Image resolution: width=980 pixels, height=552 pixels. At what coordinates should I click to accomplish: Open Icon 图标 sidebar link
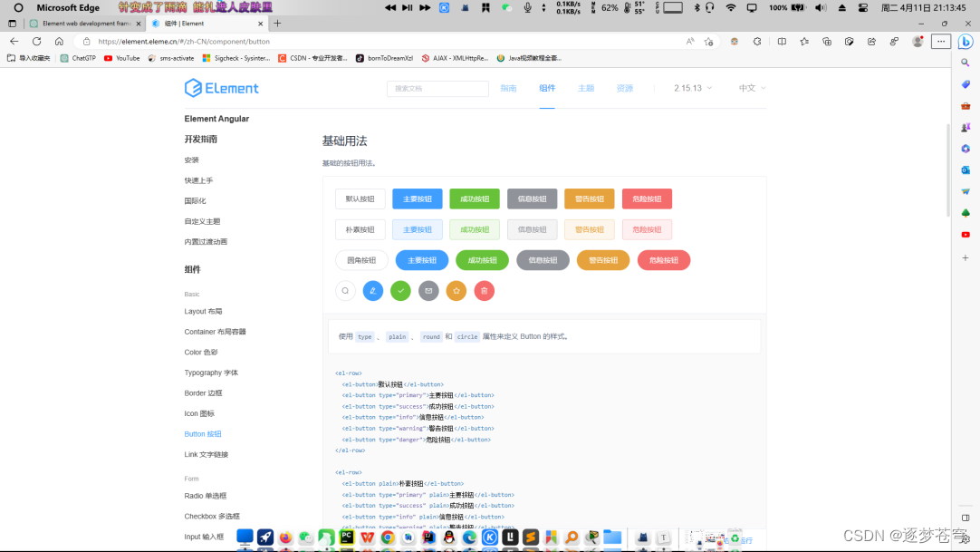click(199, 413)
